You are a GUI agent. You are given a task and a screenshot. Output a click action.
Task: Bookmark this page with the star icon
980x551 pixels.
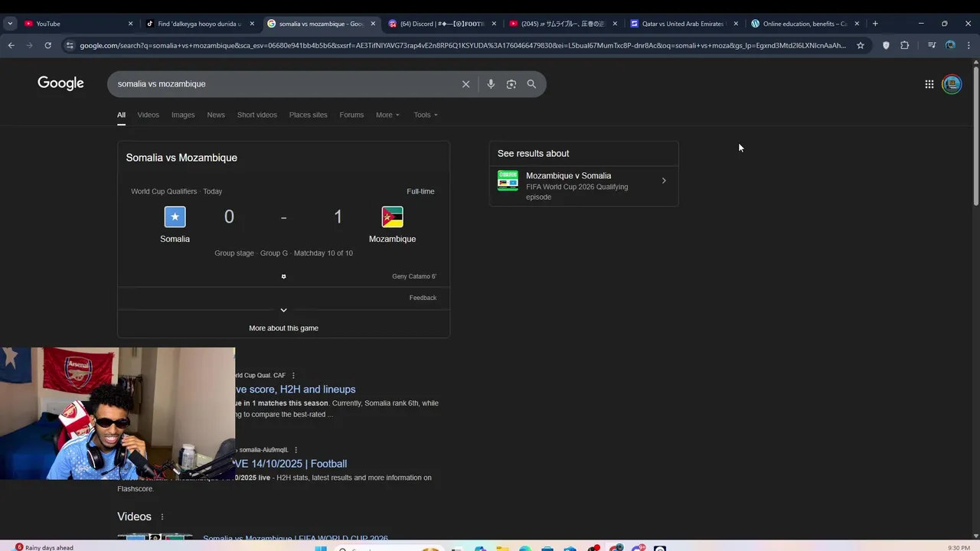[861, 45]
